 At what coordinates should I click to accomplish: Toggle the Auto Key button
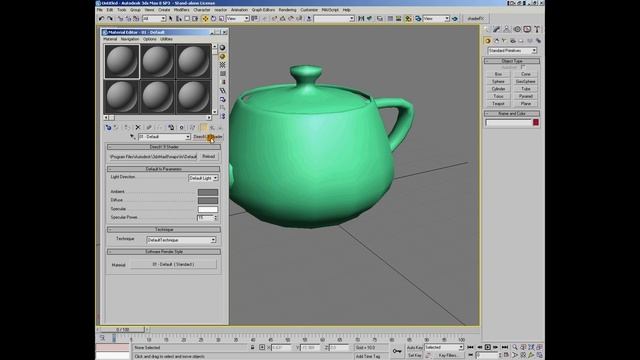pyautogui.click(x=414, y=348)
